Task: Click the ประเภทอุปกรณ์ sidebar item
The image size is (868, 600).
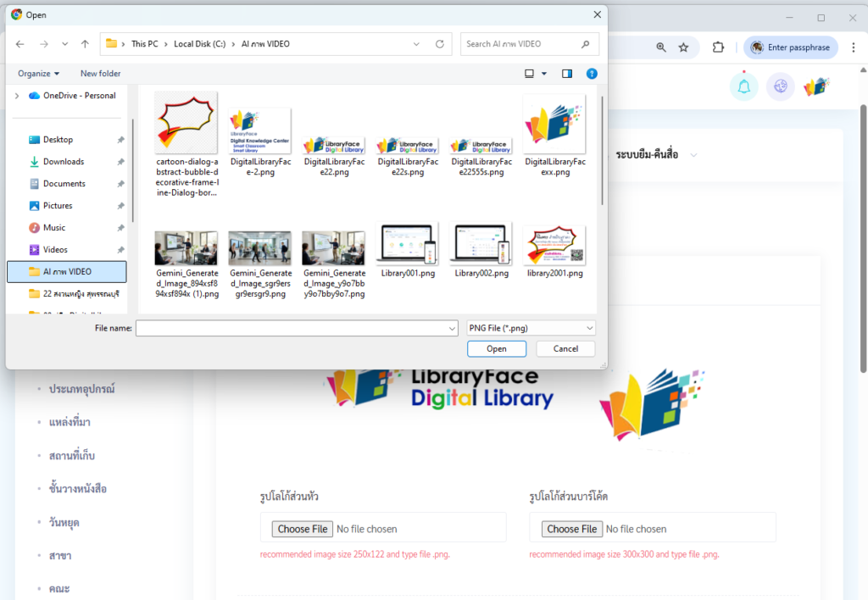Action: coord(81,389)
